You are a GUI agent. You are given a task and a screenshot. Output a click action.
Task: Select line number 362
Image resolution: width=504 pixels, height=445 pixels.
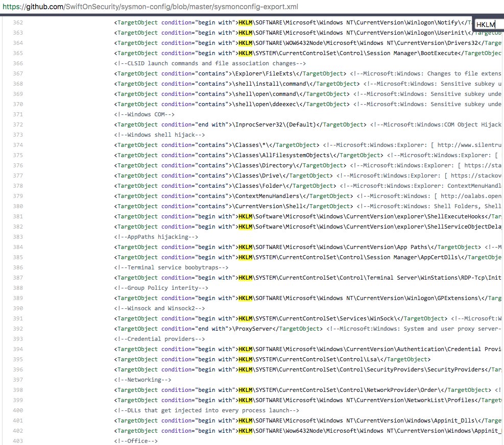[18, 22]
